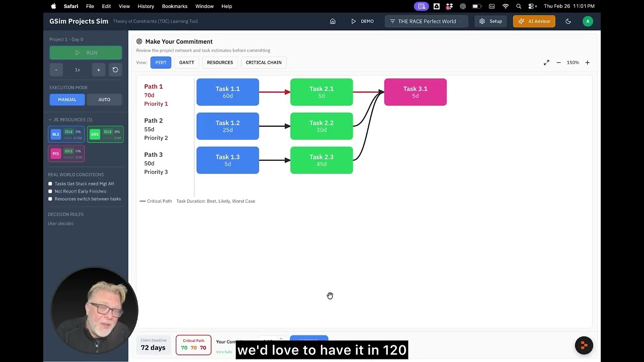Open the Safari menu

(x=71, y=6)
